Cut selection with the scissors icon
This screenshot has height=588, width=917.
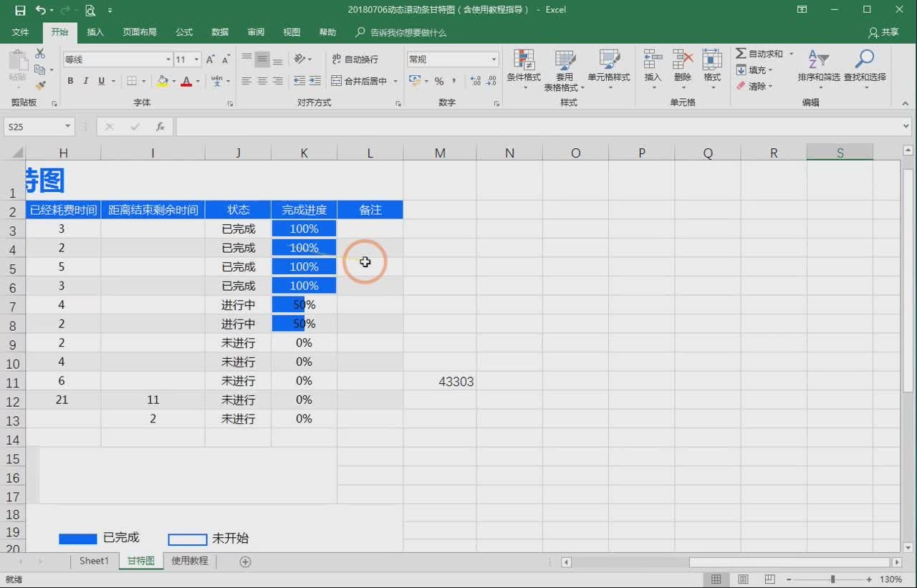(x=40, y=54)
